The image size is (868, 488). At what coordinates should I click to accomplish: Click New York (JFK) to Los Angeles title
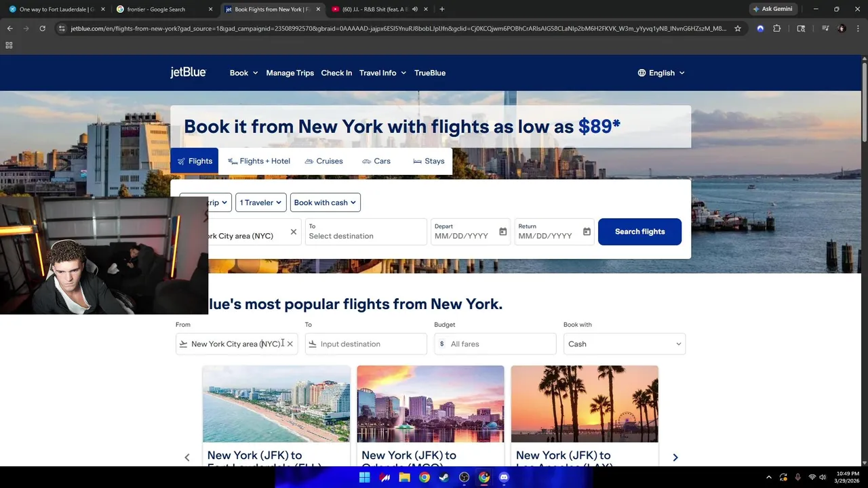[564, 460]
